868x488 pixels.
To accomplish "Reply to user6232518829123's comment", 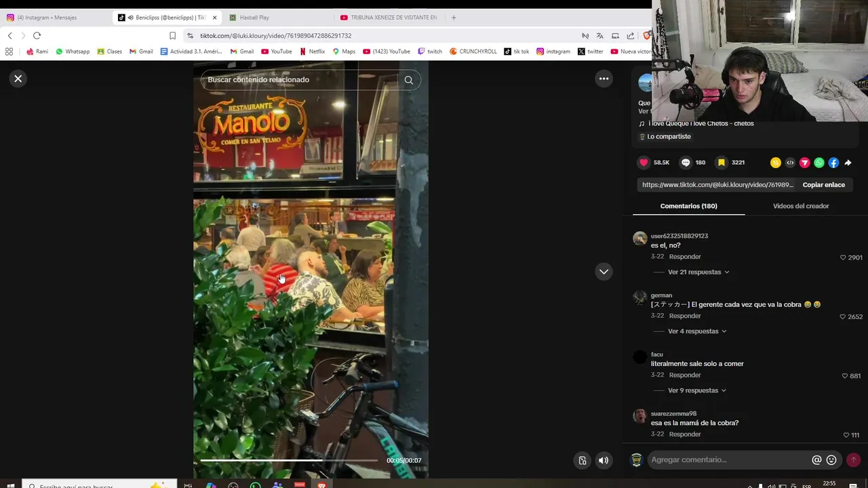I will [x=685, y=257].
